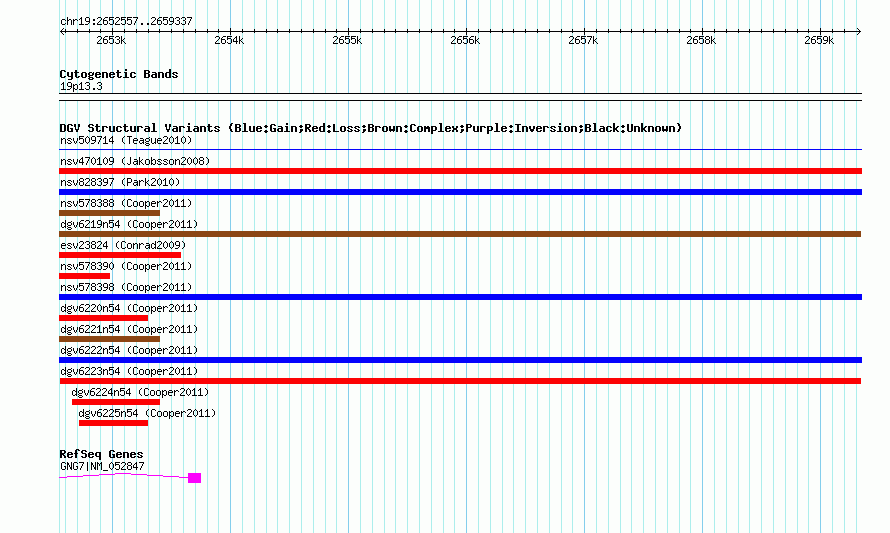Click the Cytogenetic Bands track title
The image size is (890, 533).
tap(119, 74)
